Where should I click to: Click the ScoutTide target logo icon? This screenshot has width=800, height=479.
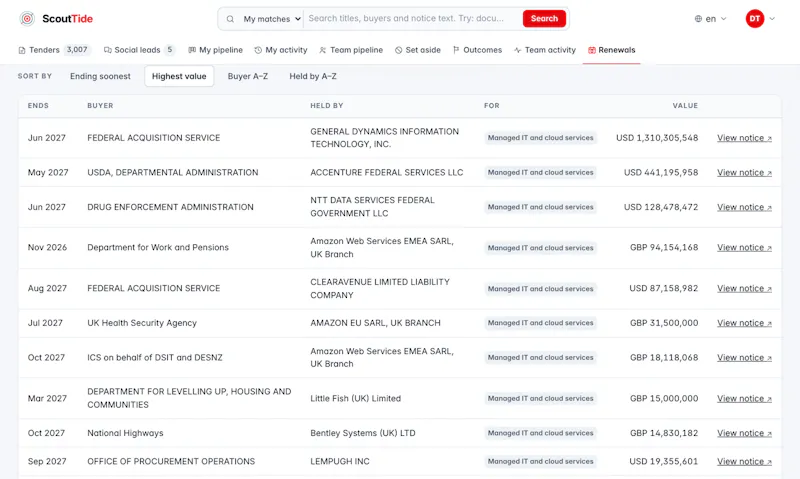click(x=27, y=19)
